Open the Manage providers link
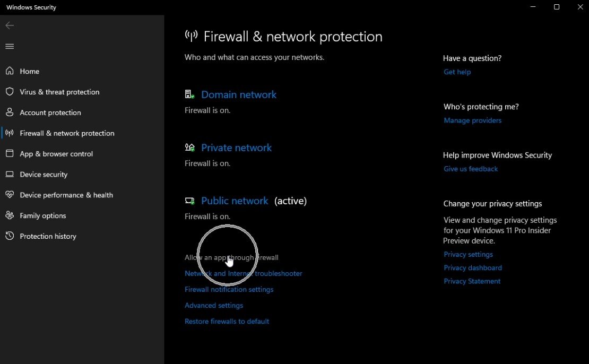 pos(472,120)
